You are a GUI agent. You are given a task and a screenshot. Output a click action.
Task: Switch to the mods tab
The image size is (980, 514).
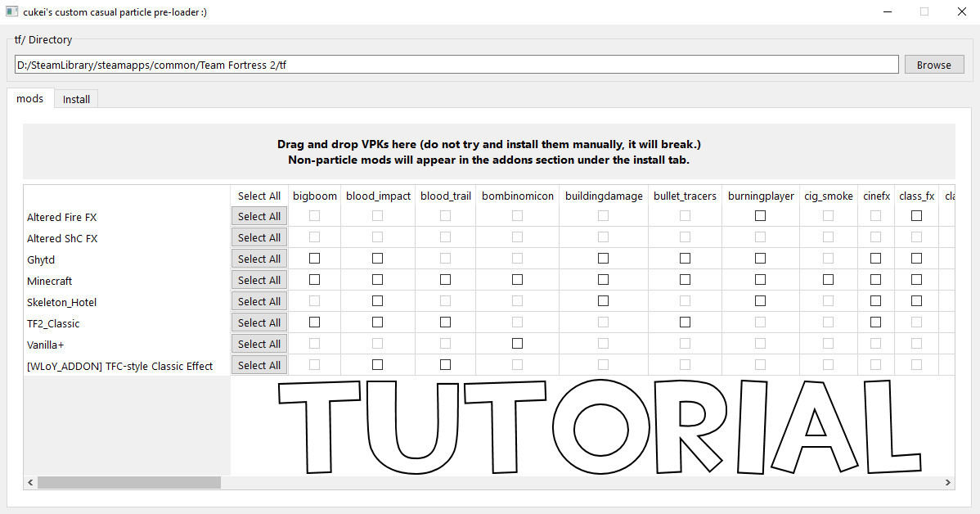coord(29,98)
